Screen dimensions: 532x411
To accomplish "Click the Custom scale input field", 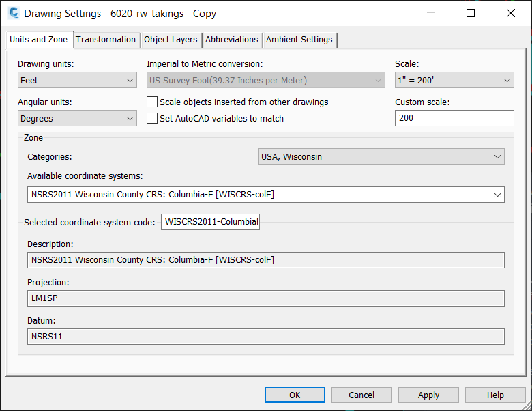I will 454,118.
